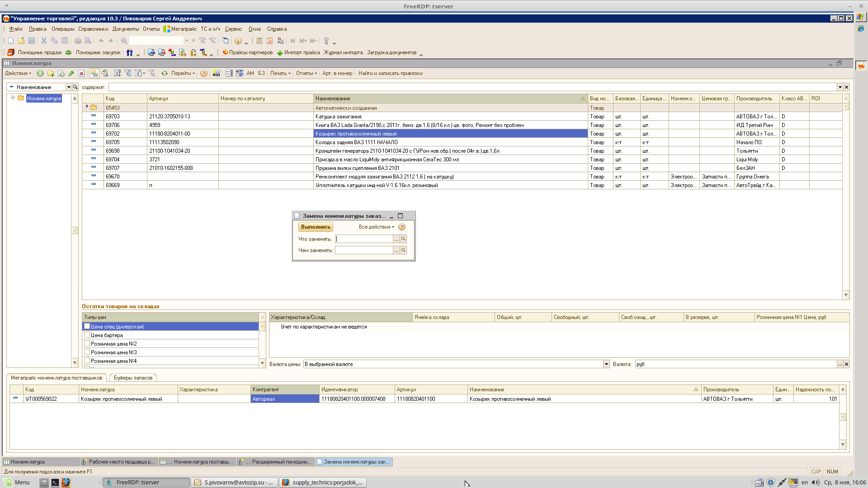Click the green Add item icon
868x488 pixels.
pos(40,73)
